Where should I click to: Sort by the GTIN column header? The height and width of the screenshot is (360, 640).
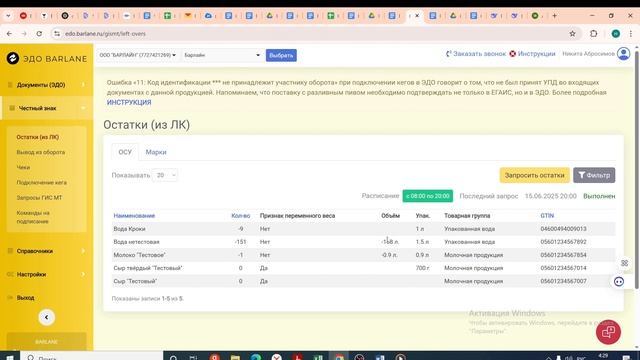(x=547, y=216)
